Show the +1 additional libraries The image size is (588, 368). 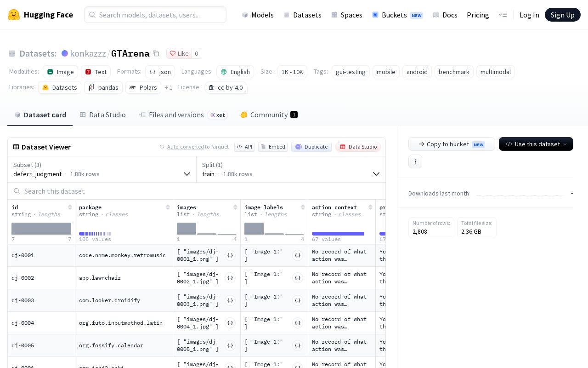click(169, 87)
